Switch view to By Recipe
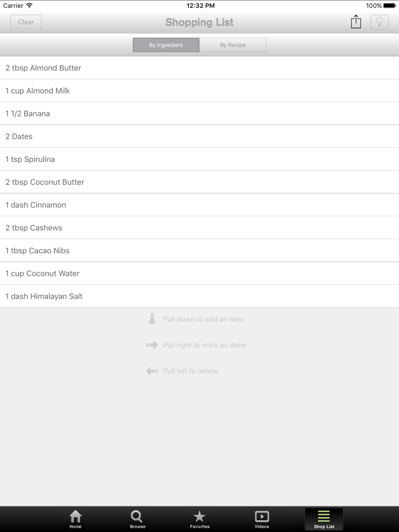399x532 pixels. [233, 45]
